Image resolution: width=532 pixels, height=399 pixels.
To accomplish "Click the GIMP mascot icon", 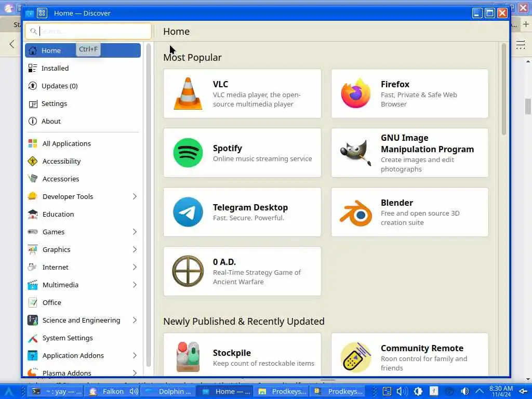I will pos(355,153).
